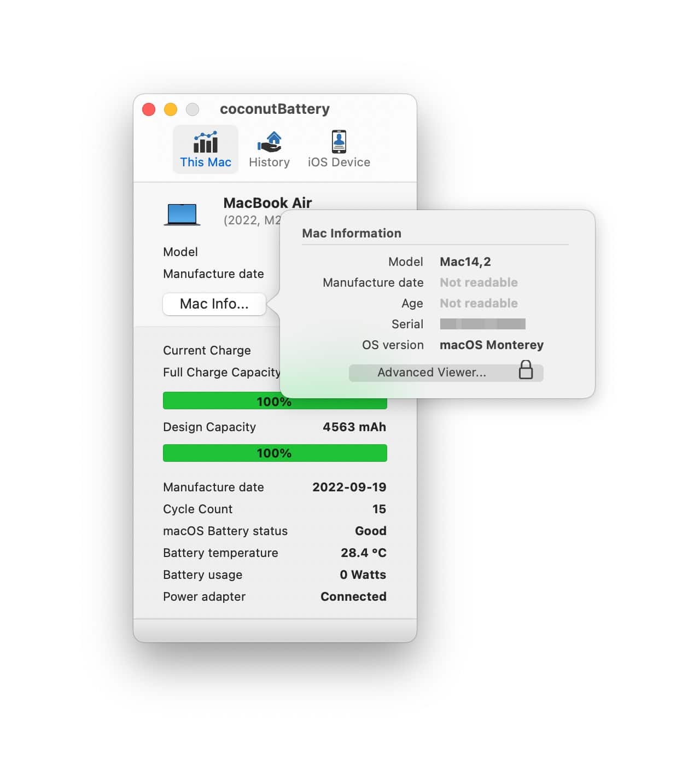Image resolution: width=700 pixels, height=766 pixels.
Task: Click the 2022-09-19 manufacture date value
Action: (x=349, y=487)
